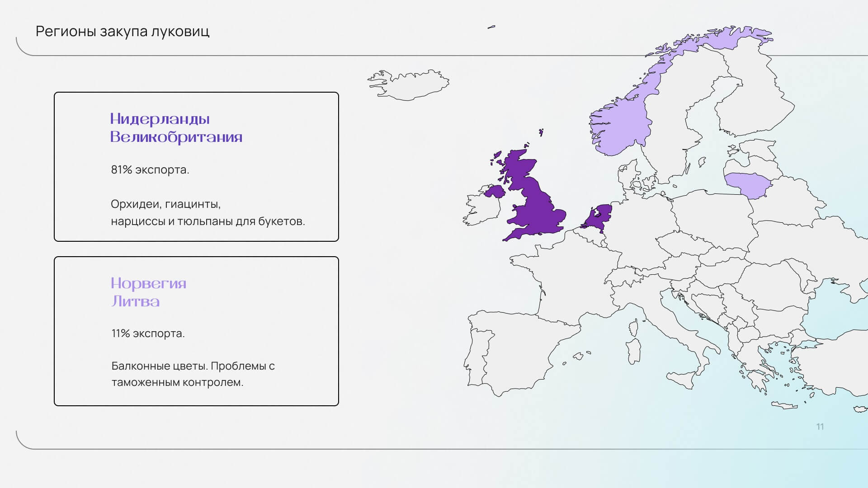Click the France outline on the map
This screenshot has height=488, width=868.
[574, 280]
